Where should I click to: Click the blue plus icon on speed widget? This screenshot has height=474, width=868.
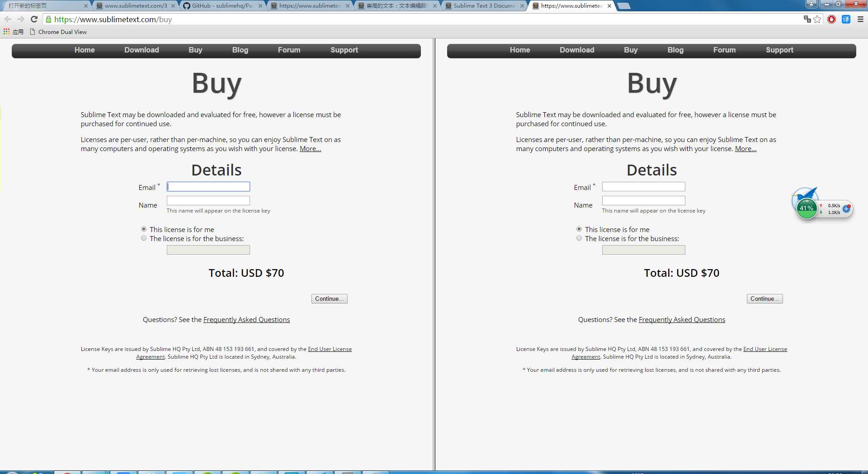click(x=846, y=209)
